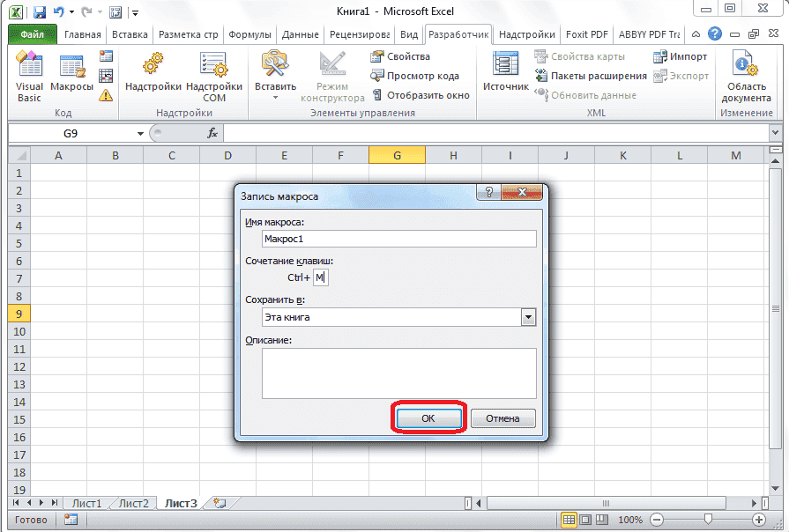Expand the ribbon Свойства command
This screenshot has height=532, width=789.
[x=407, y=55]
